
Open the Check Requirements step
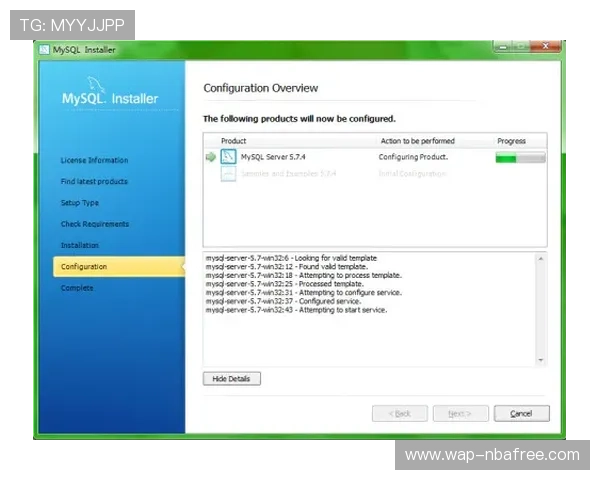pos(95,224)
